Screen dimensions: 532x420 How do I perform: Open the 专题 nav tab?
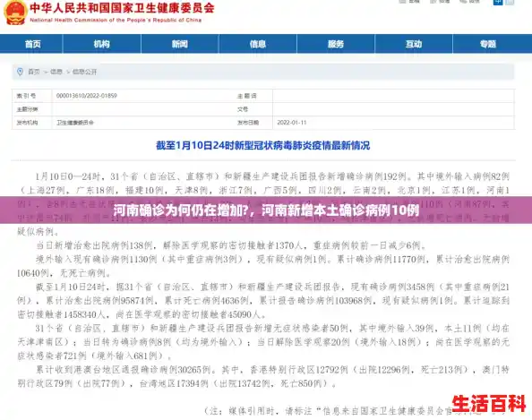tap(488, 44)
